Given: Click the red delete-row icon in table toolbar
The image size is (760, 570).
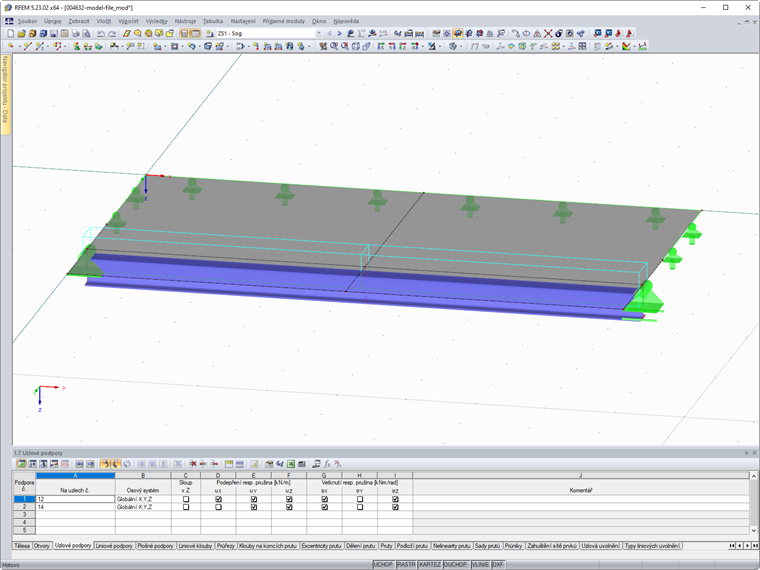Looking at the screenshot, I should 193,464.
